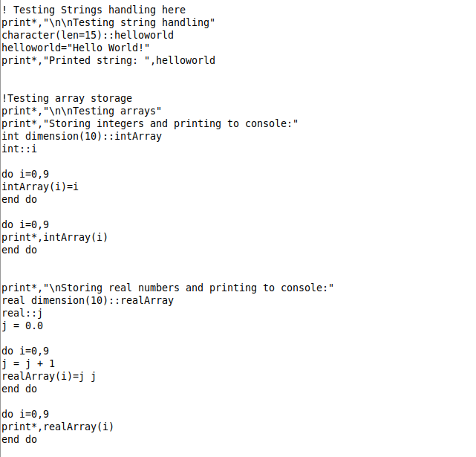Click the real dimension(10)::realArray declaration
The height and width of the screenshot is (457, 476).
[x=88, y=300]
